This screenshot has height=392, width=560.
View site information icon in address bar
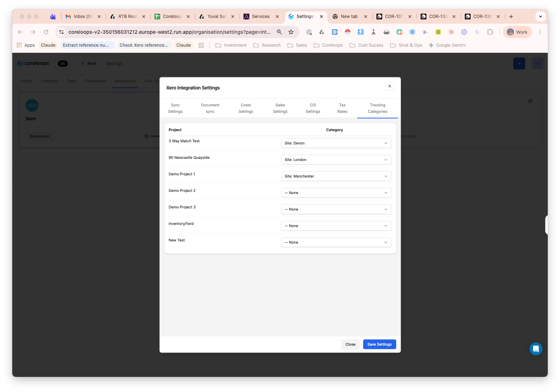(x=61, y=32)
